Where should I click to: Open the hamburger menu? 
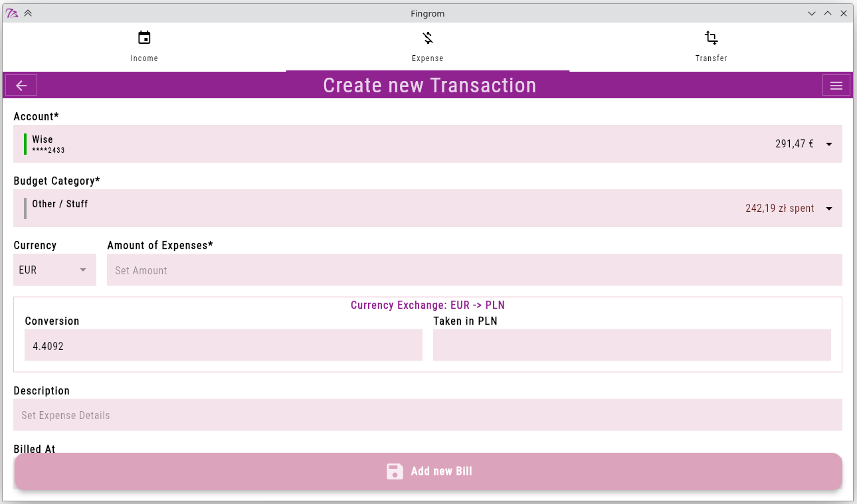tap(836, 85)
